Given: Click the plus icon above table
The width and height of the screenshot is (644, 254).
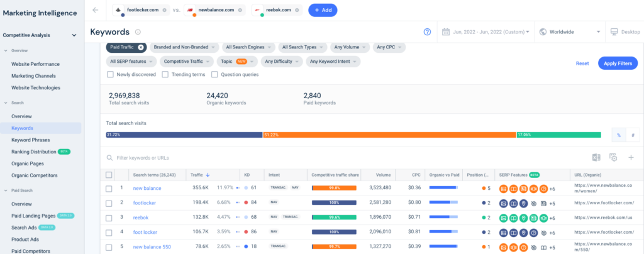Looking at the screenshot, I should pos(631,157).
